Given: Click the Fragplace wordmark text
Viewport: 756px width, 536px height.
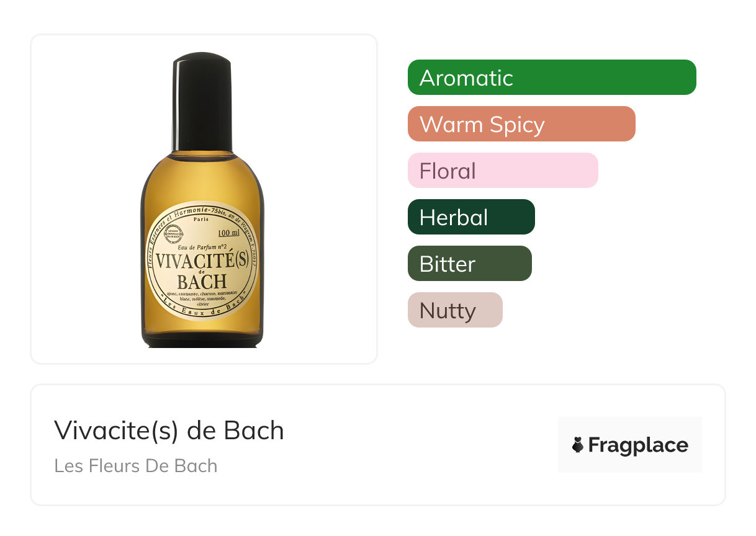Looking at the screenshot, I should point(638,445).
